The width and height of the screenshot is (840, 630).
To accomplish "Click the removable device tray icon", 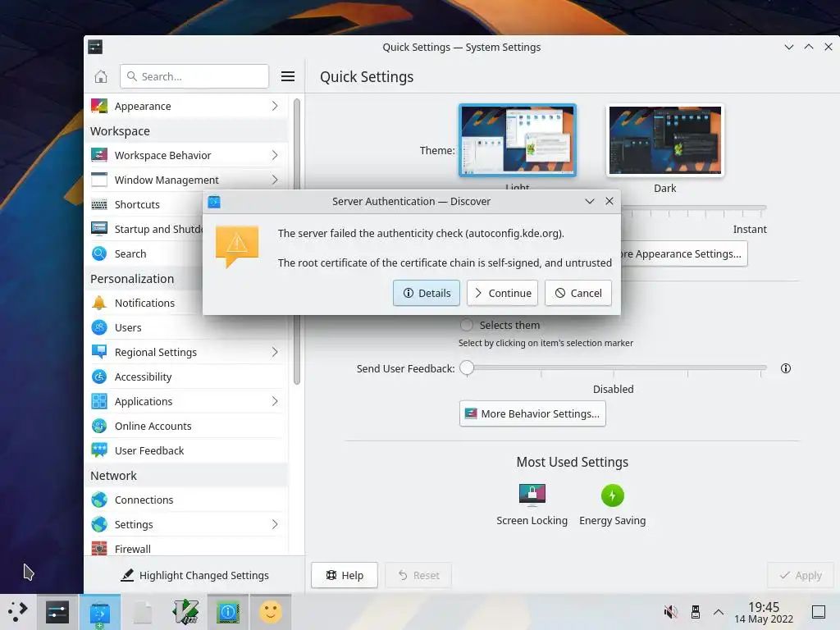I will [696, 612].
